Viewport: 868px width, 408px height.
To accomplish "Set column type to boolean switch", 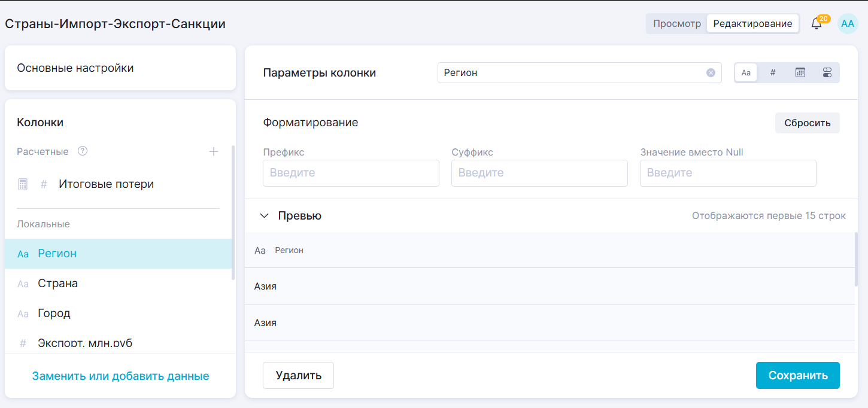I will tap(827, 73).
